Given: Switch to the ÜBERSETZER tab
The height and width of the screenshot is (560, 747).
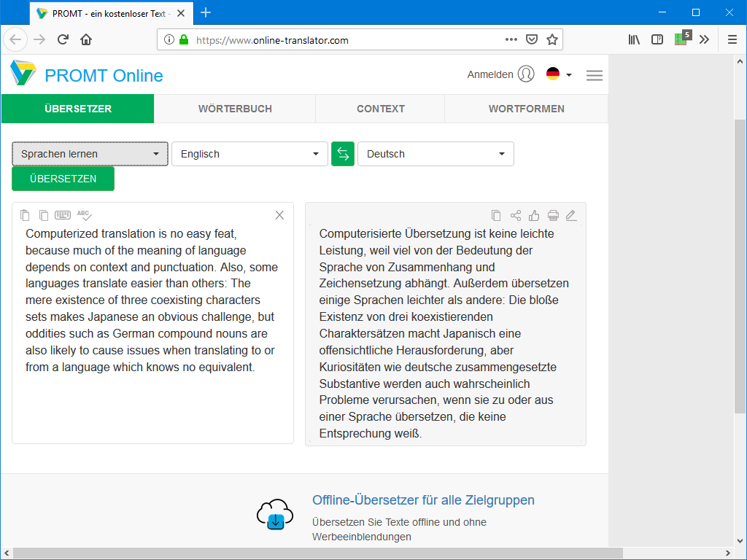Looking at the screenshot, I should [77, 109].
